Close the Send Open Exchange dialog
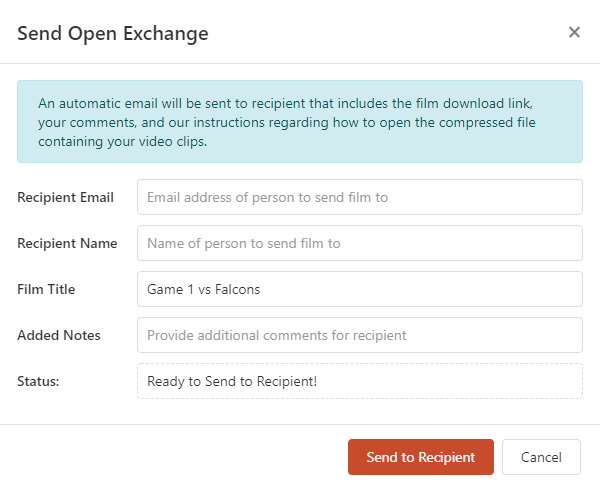This screenshot has height=490, width=600. [x=574, y=32]
